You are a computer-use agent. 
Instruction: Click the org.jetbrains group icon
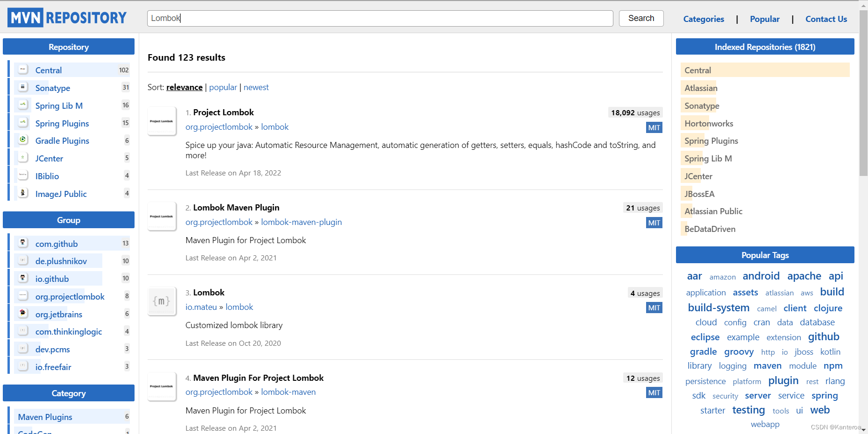[23, 313]
